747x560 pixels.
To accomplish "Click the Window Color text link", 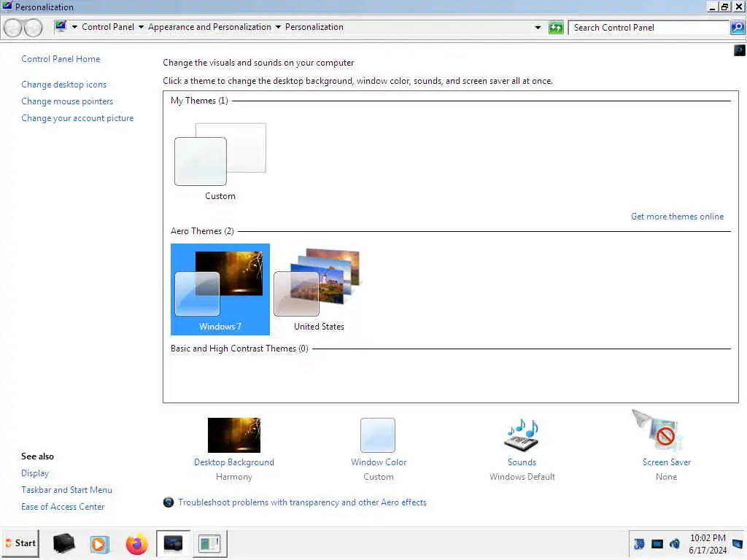I will pos(379,462).
